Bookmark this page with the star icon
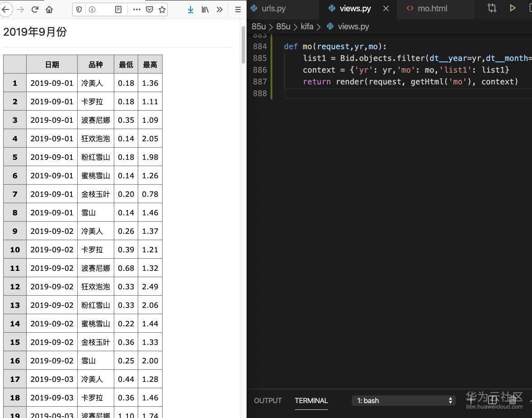 162,9
